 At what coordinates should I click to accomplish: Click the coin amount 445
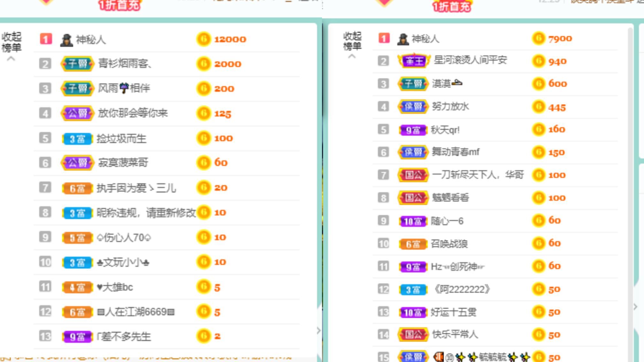point(557,108)
